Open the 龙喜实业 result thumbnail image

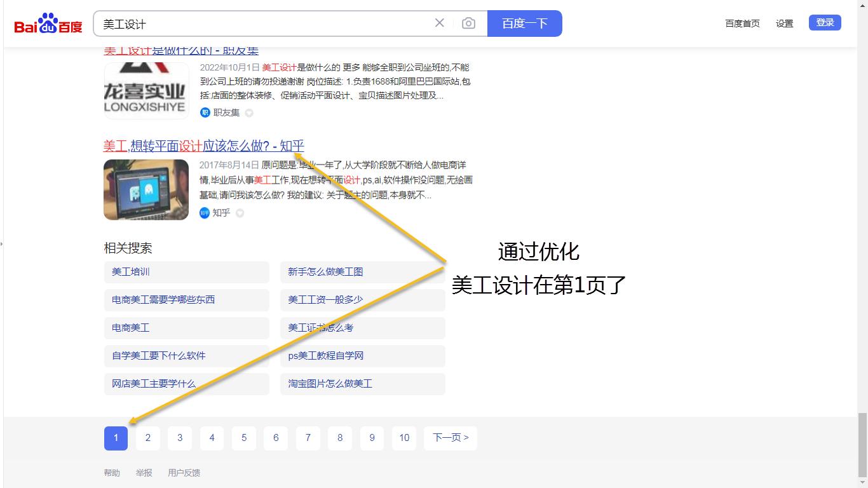[x=146, y=90]
